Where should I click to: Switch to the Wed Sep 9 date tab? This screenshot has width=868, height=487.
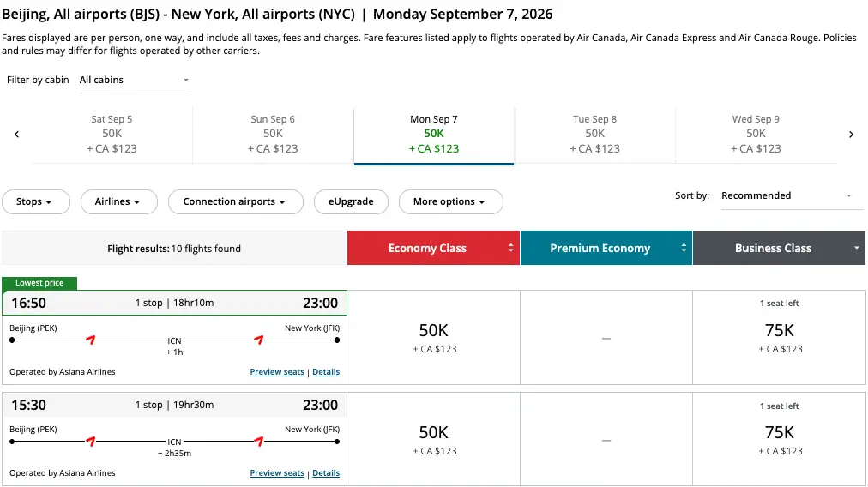tap(756, 135)
